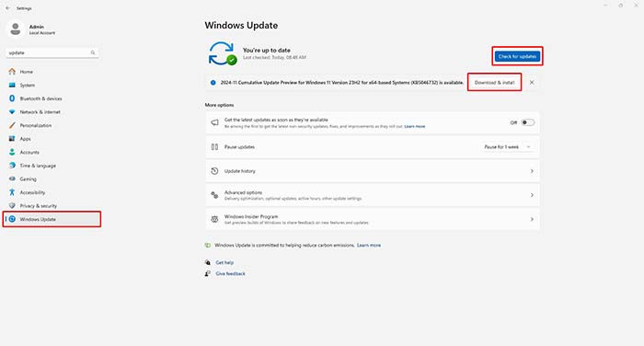Click the Give feedback icon

pos(208,273)
